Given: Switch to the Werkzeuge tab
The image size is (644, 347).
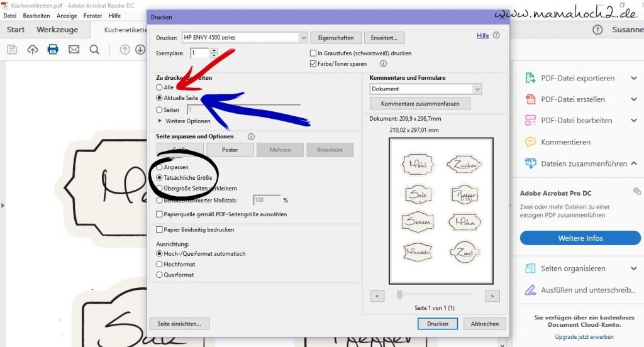Looking at the screenshot, I should click(57, 30).
